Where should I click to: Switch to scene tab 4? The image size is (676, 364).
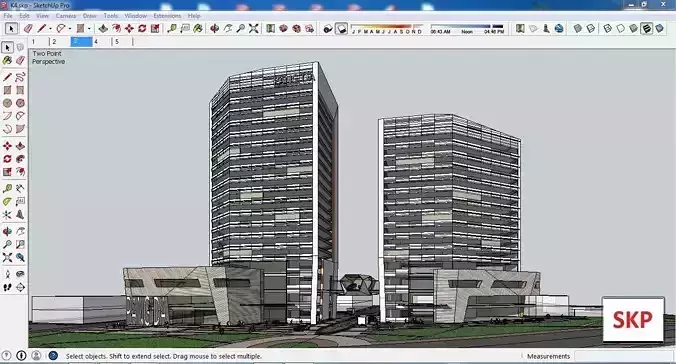(x=102, y=42)
